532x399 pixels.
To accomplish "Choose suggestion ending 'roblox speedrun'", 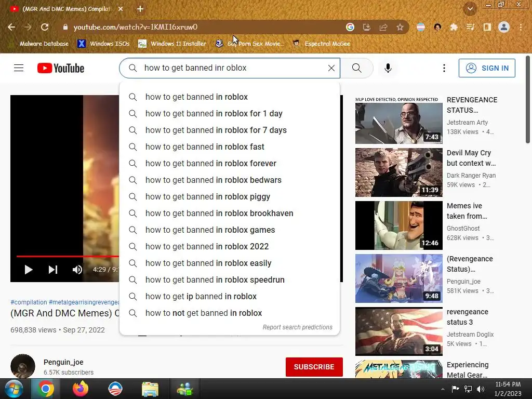I will tap(229, 280).
